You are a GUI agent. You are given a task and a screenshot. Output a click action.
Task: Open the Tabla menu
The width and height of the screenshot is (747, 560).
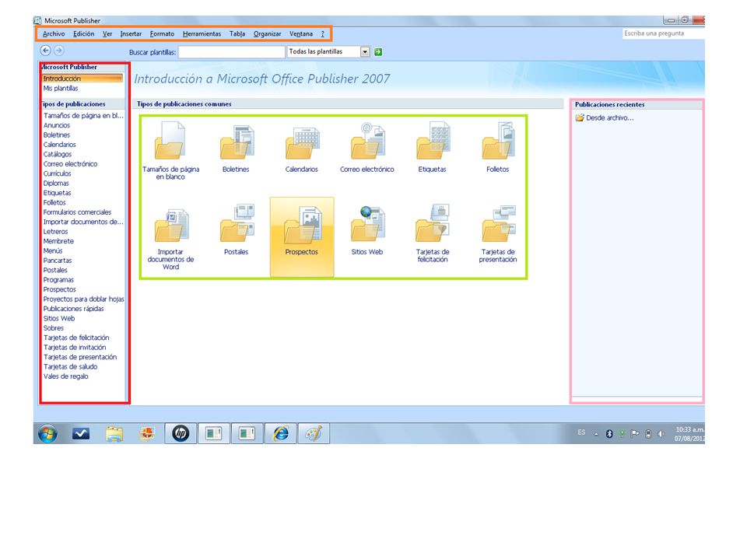[x=237, y=33]
